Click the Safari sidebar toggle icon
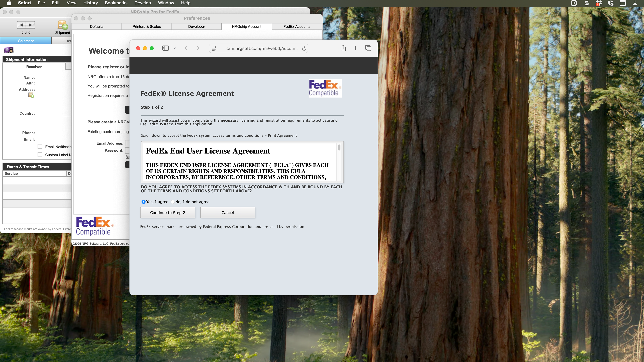The height and width of the screenshot is (362, 644). pyautogui.click(x=165, y=48)
